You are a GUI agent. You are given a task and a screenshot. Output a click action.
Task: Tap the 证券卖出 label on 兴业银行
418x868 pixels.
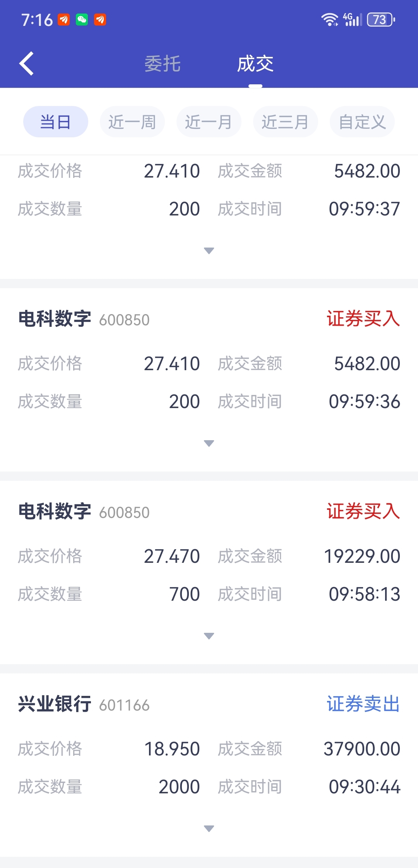[x=363, y=704]
